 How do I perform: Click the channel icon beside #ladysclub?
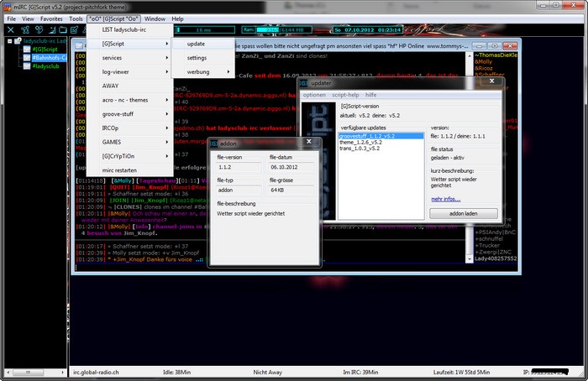[x=27, y=66]
